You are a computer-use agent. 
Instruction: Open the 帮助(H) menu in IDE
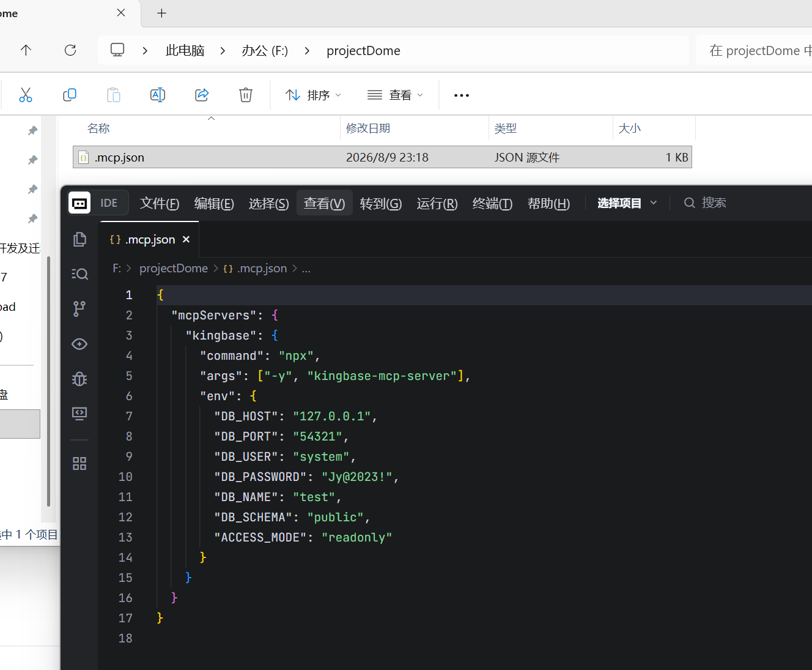pos(548,203)
